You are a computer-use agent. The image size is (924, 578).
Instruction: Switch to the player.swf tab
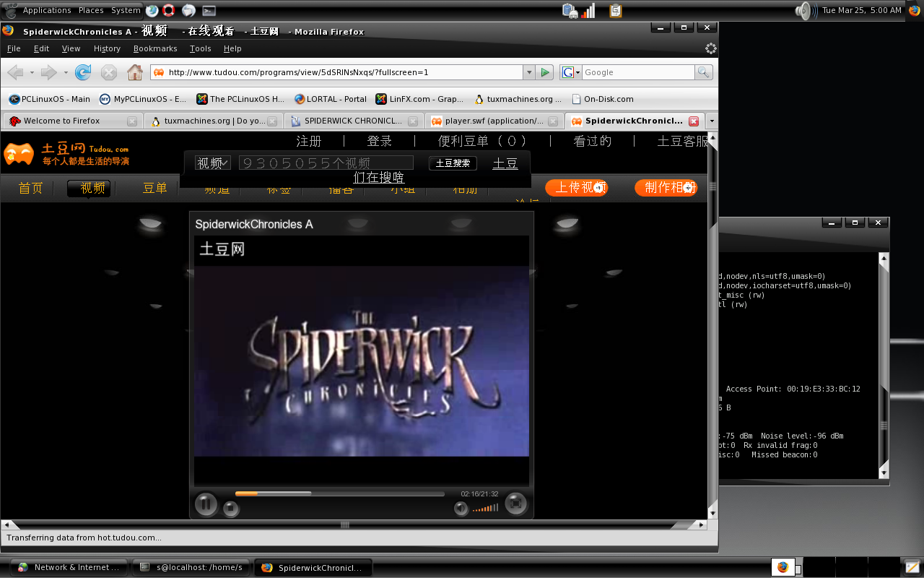click(x=494, y=121)
